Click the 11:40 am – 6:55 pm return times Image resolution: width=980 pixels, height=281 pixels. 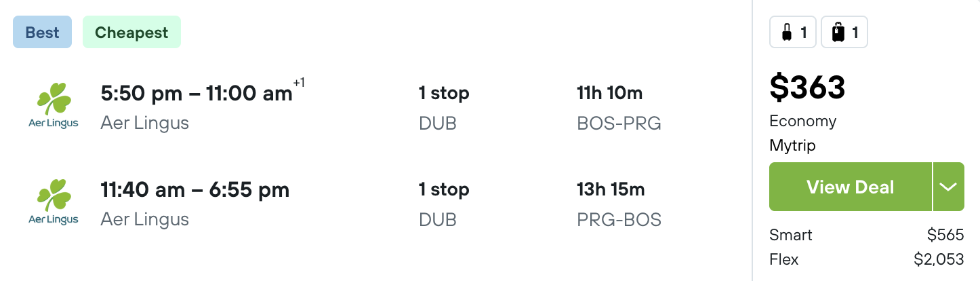[195, 189]
